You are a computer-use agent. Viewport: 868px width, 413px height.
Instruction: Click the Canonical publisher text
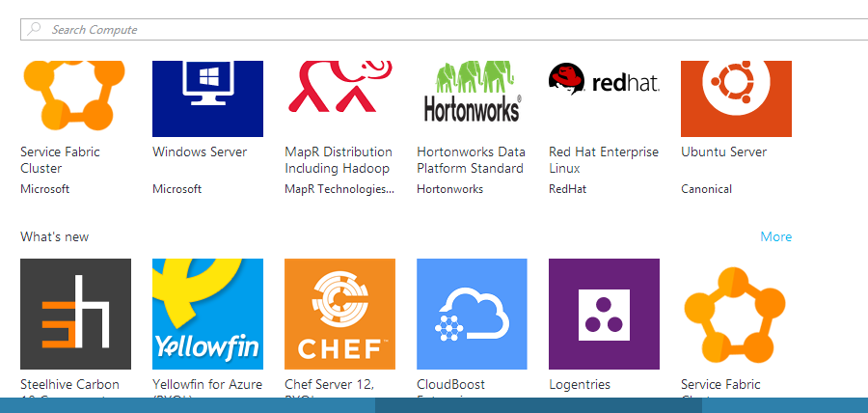pos(706,189)
